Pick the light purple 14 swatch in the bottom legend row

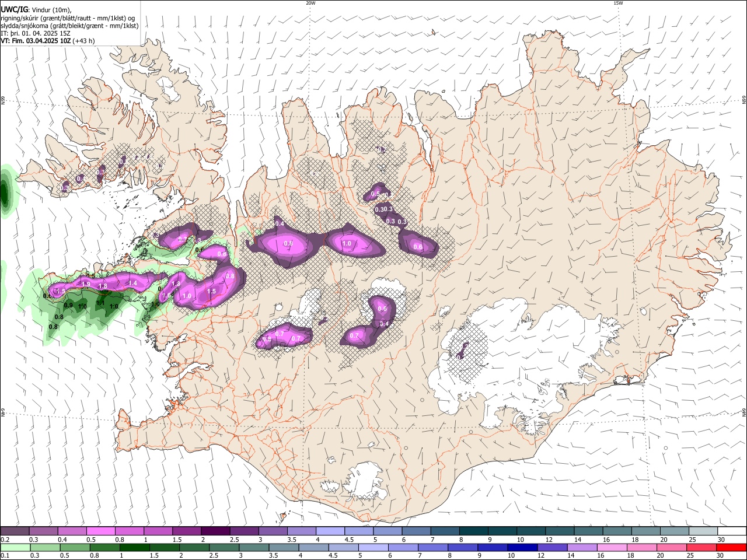click(x=581, y=547)
